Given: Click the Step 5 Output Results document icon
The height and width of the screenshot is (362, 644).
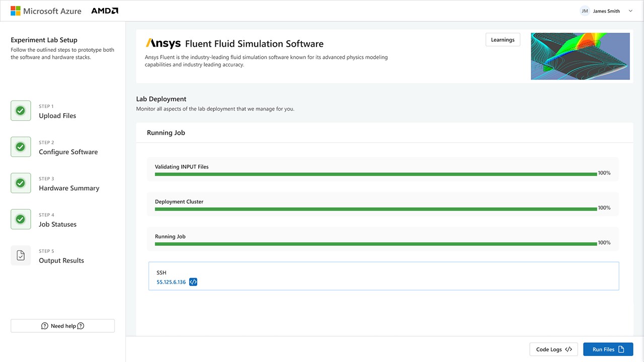Looking at the screenshot, I should point(21,255).
